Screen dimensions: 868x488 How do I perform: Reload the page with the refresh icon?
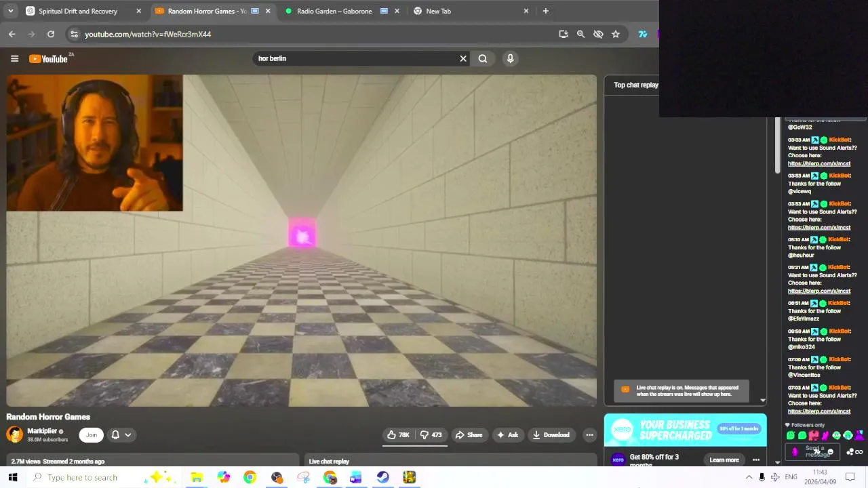[x=51, y=34]
